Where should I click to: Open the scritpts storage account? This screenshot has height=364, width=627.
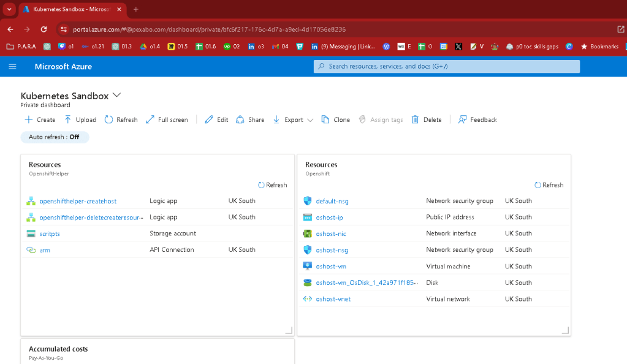click(50, 233)
